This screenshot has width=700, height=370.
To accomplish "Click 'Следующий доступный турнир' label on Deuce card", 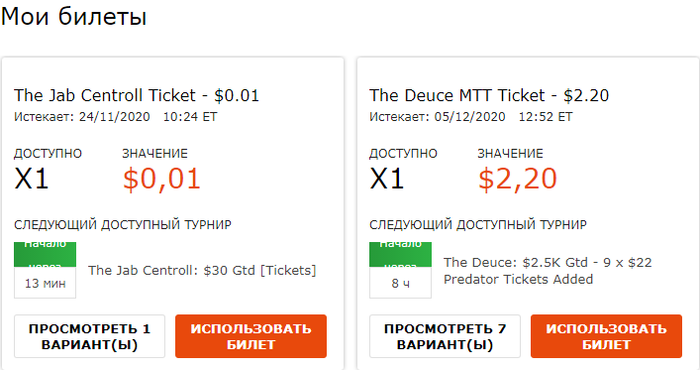I will click(x=478, y=224).
